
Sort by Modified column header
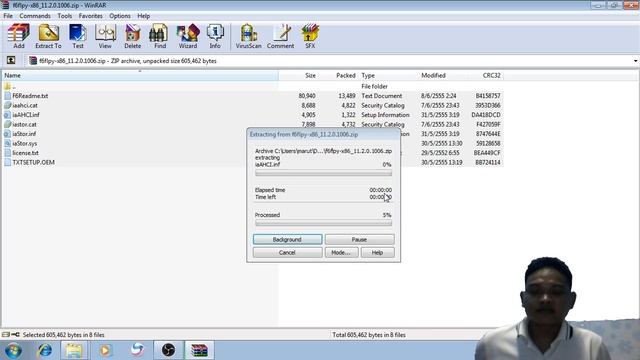point(444,76)
